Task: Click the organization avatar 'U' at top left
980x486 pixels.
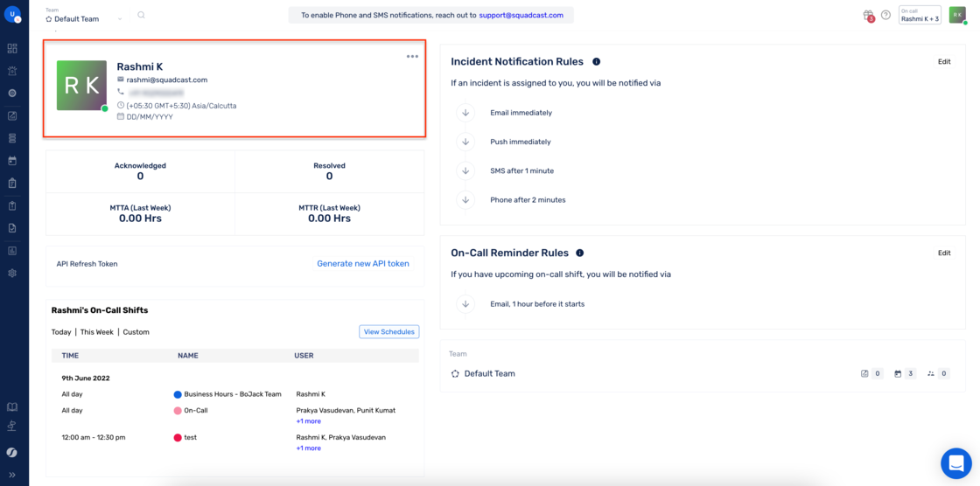Action: pyautogui.click(x=12, y=14)
